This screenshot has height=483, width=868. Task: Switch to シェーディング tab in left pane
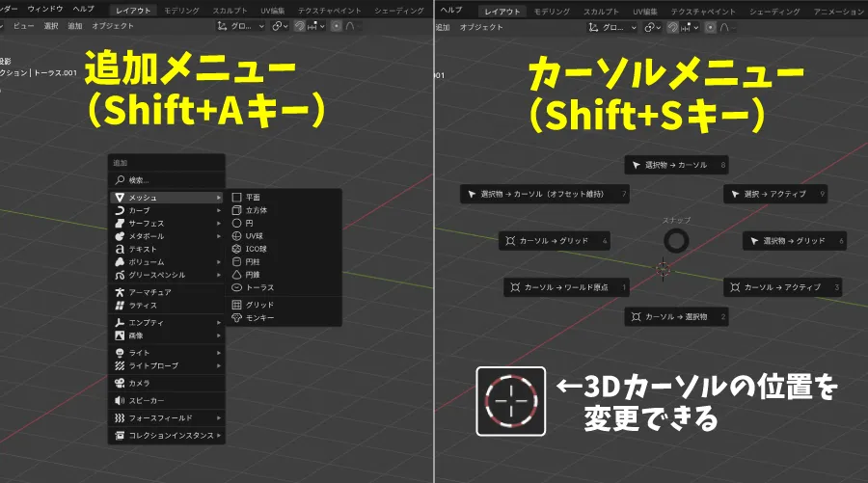coord(398,11)
